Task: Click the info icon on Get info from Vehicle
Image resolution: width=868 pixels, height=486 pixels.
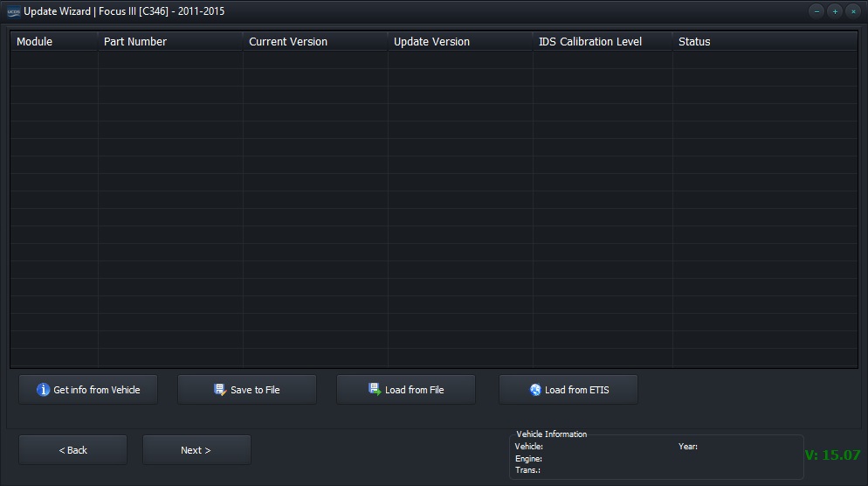Action: pos(43,390)
